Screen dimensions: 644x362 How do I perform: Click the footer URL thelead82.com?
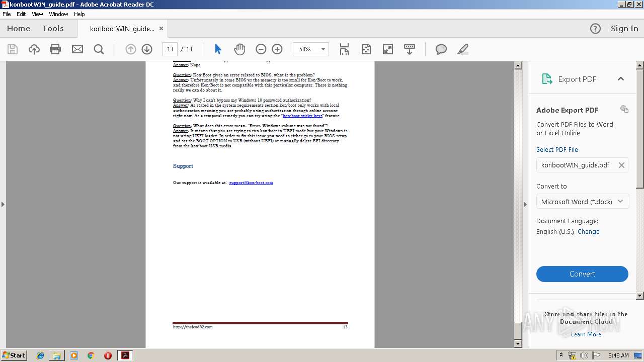[x=193, y=327]
